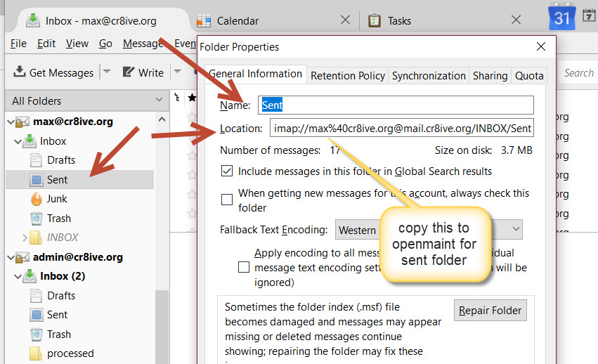This screenshot has height=364, width=598.
Task: Click the Get Messages download icon
Action: pos(20,72)
